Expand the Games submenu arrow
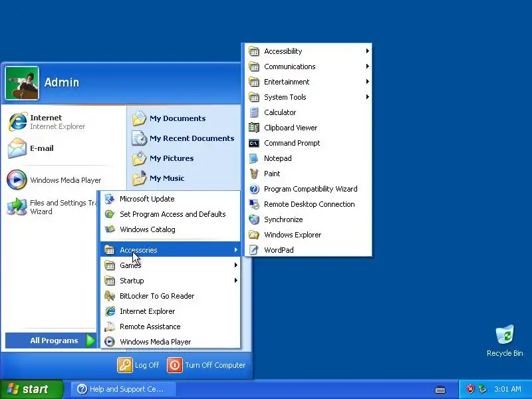The height and width of the screenshot is (399, 532). (x=236, y=265)
